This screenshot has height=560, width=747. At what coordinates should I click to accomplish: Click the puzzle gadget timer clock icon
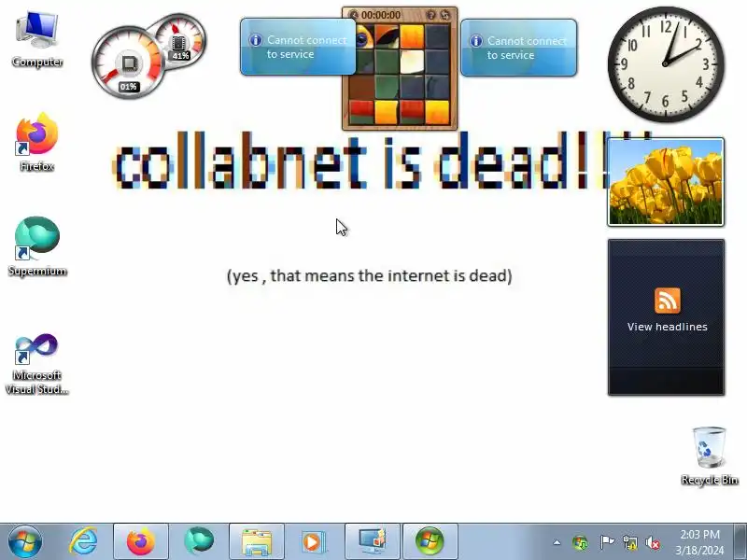coord(353,15)
